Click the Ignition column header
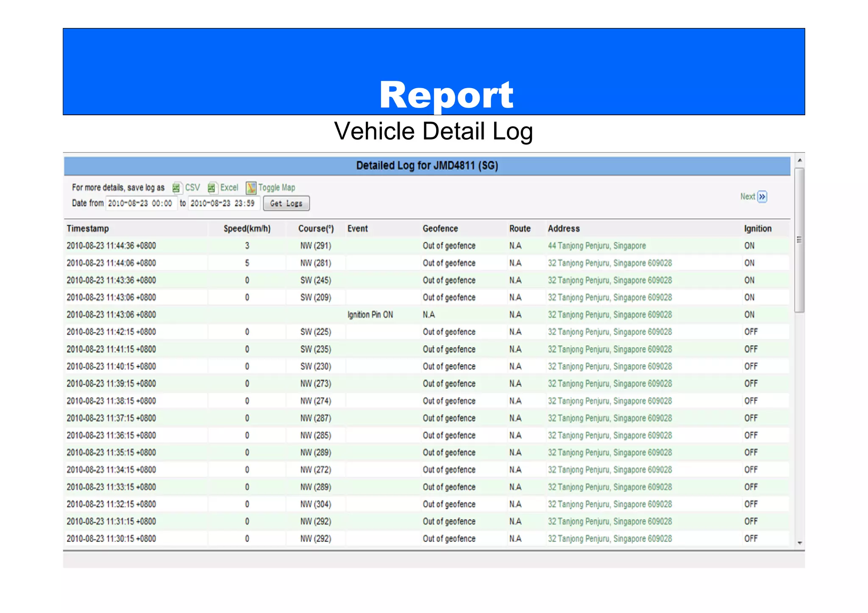This screenshot has height=613, width=868. tap(758, 229)
